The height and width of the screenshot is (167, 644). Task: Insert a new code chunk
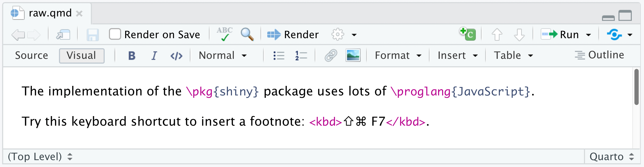468,34
